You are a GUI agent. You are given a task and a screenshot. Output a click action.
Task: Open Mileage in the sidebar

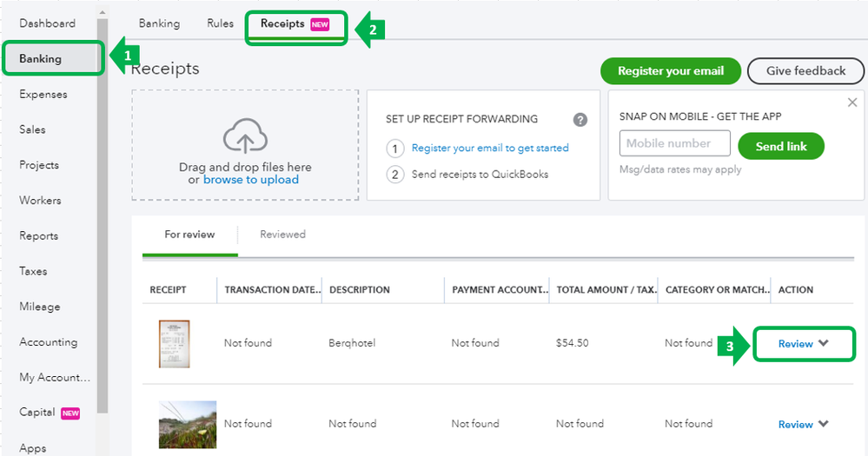(x=40, y=307)
